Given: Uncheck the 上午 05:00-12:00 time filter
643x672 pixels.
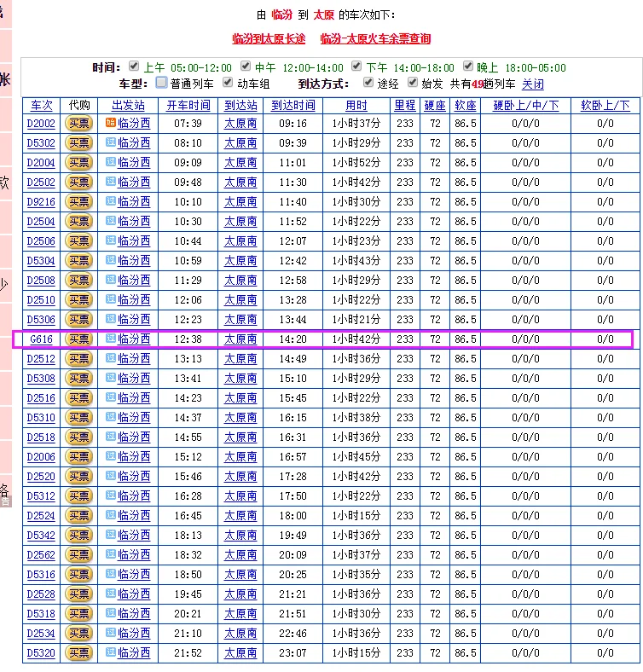Looking at the screenshot, I should tap(134, 66).
